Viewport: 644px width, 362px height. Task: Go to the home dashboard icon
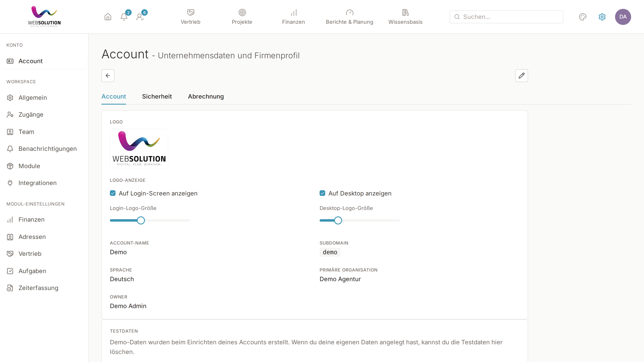[108, 17]
